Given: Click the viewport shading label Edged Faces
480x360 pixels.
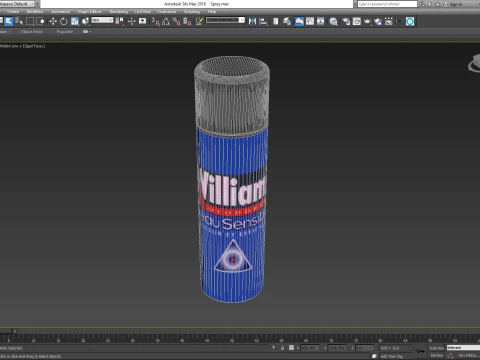Looking at the screenshot, I should pyautogui.click(x=34, y=46).
